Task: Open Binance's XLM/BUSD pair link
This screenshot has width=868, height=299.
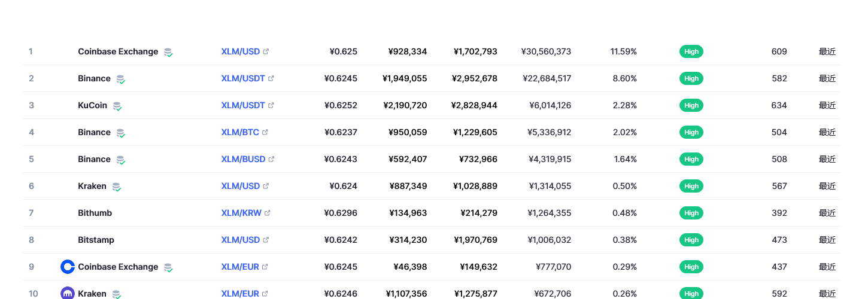Action: [243, 159]
